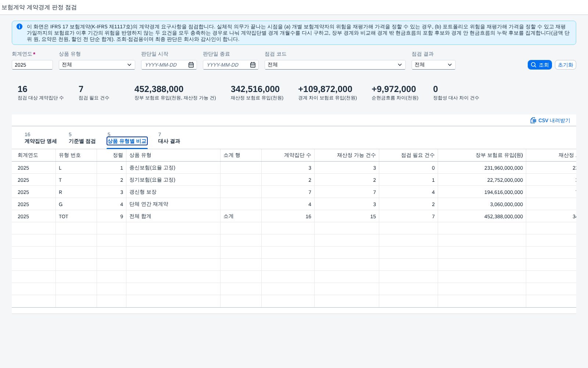Select the 정기보험(요율 고정) row cell

tap(173, 180)
